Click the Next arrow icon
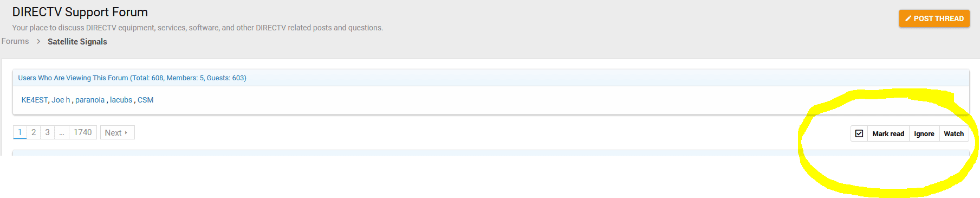Screen dimensions: 980x198 click(126, 132)
